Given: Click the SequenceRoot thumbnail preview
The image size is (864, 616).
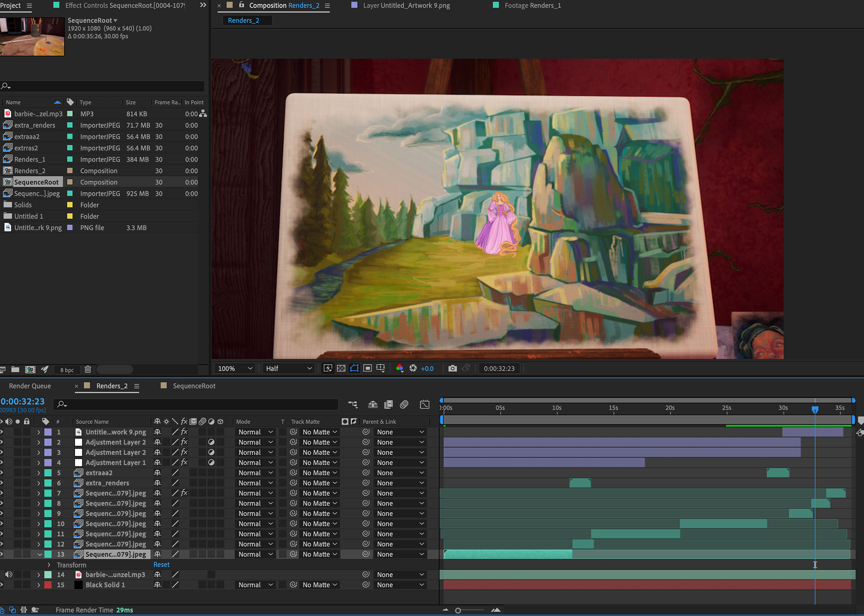Looking at the screenshot, I should 32,36.
